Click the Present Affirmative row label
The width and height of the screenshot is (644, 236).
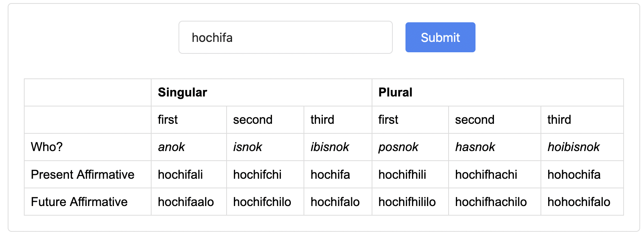click(x=82, y=175)
